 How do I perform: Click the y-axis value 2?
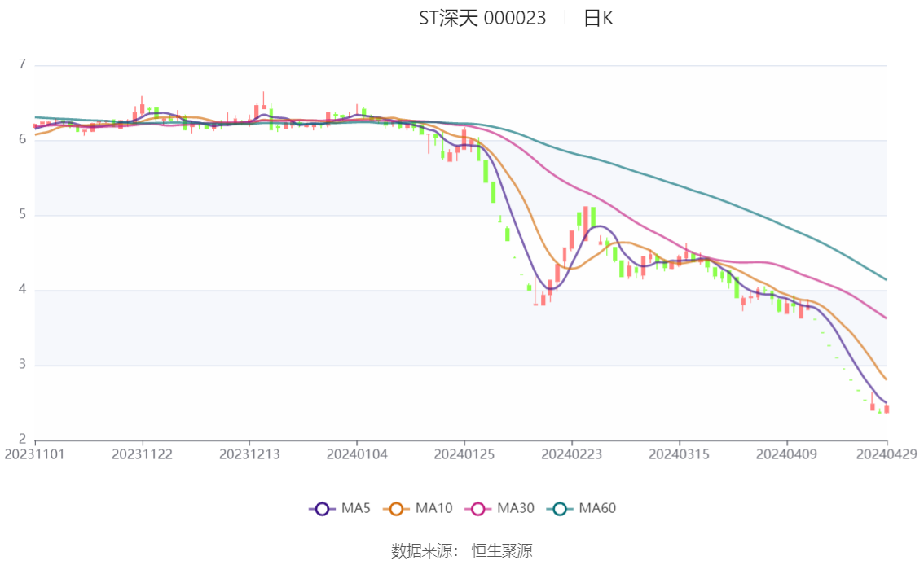pos(22,439)
